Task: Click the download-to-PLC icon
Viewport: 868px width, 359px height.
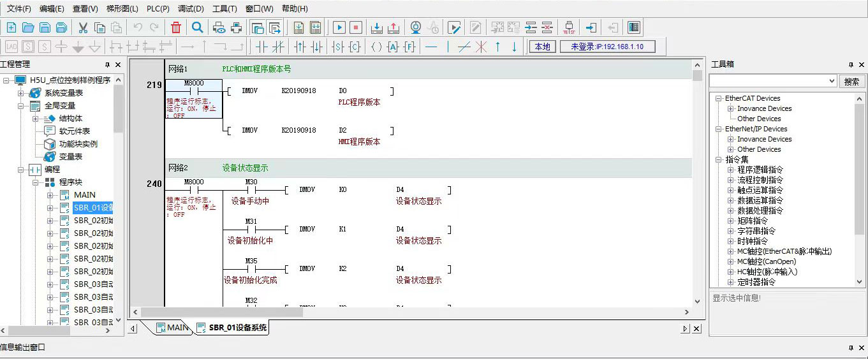Action: pyautogui.click(x=377, y=27)
